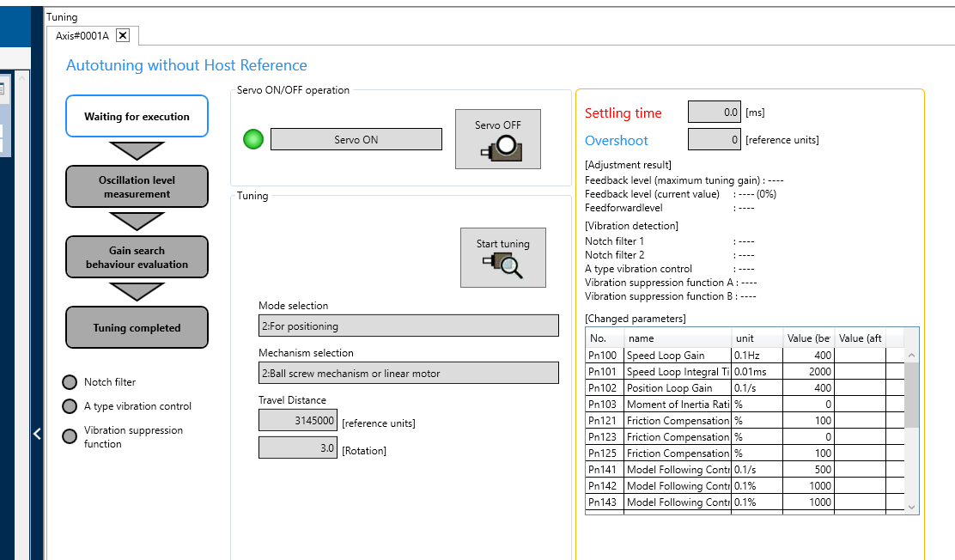Close the Axis#0001A tab
Image resolution: width=955 pixels, height=560 pixels.
pos(123,35)
